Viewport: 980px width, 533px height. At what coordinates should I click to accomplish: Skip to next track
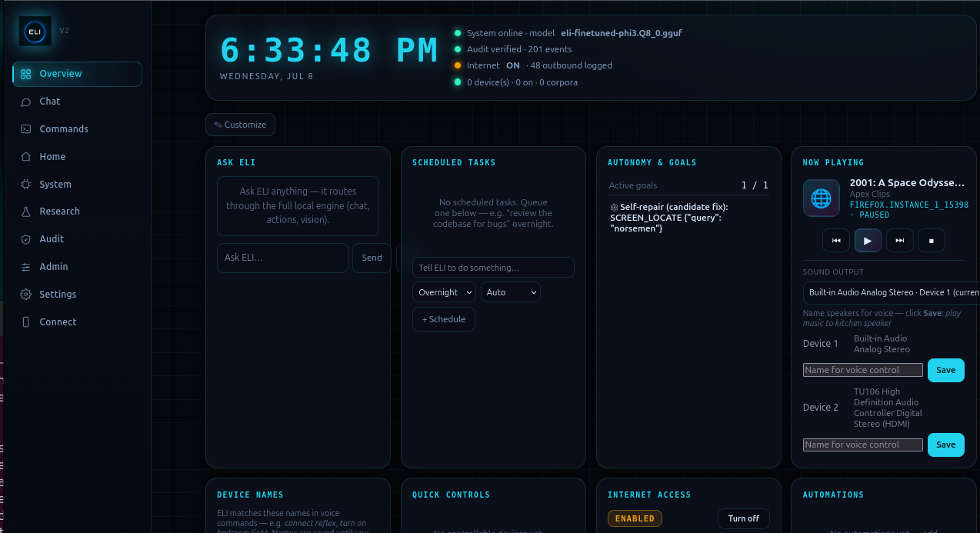900,241
